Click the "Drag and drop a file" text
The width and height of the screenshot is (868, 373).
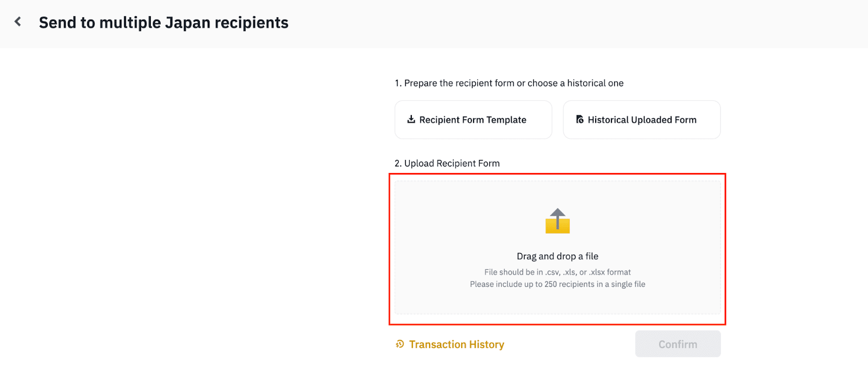558,256
